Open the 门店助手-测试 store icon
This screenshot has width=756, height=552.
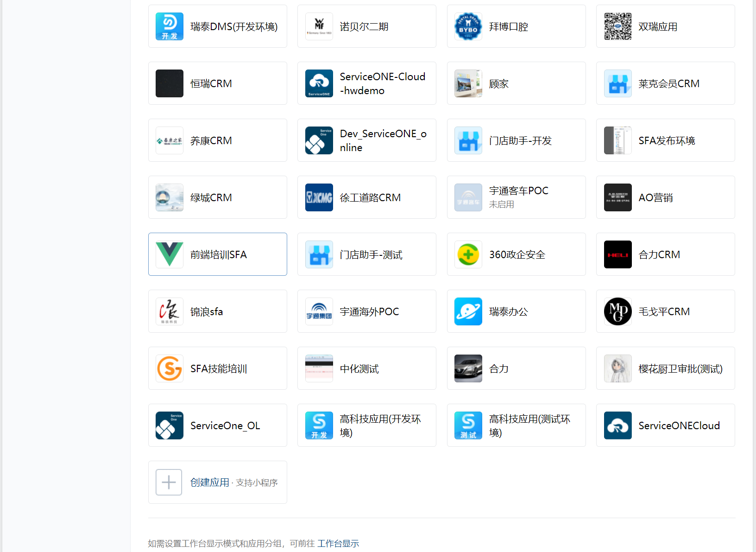tap(319, 254)
